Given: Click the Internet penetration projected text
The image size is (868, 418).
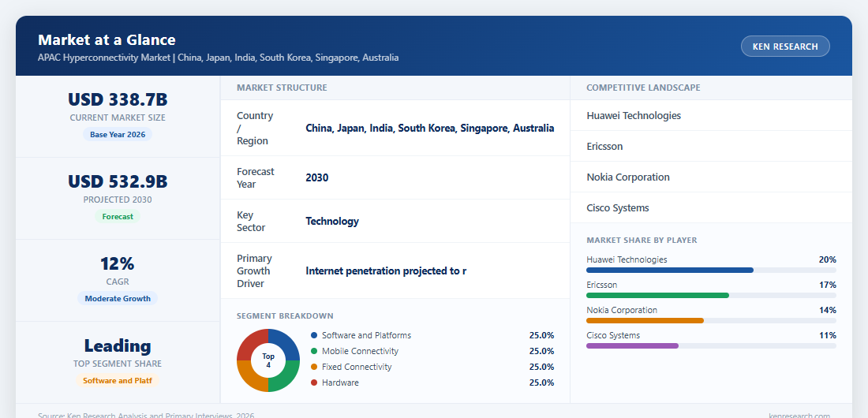Looking at the screenshot, I should click(x=386, y=271).
